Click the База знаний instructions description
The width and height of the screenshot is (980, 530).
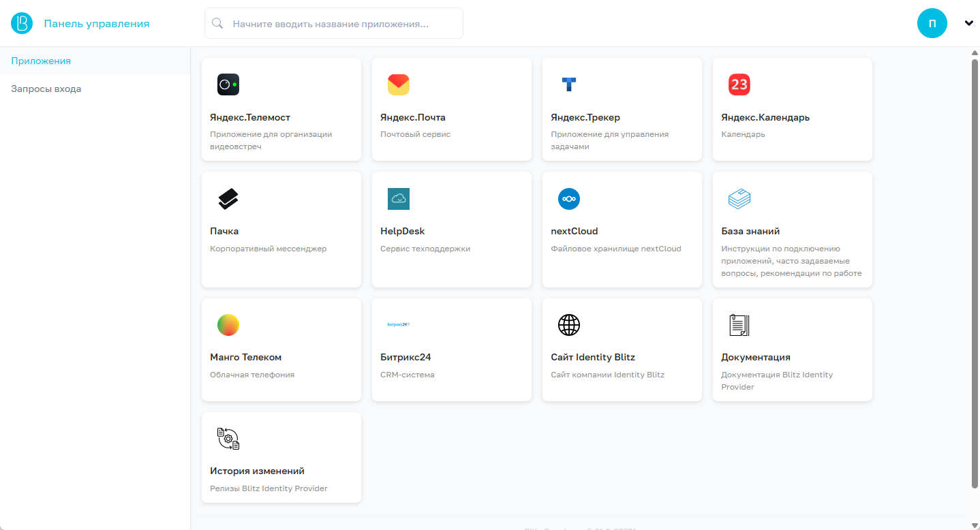click(x=792, y=262)
